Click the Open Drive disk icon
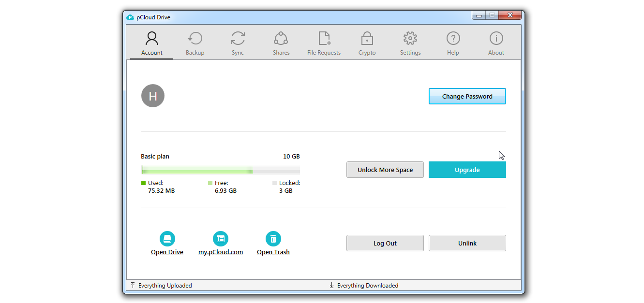This screenshot has width=644, height=303. (x=167, y=239)
